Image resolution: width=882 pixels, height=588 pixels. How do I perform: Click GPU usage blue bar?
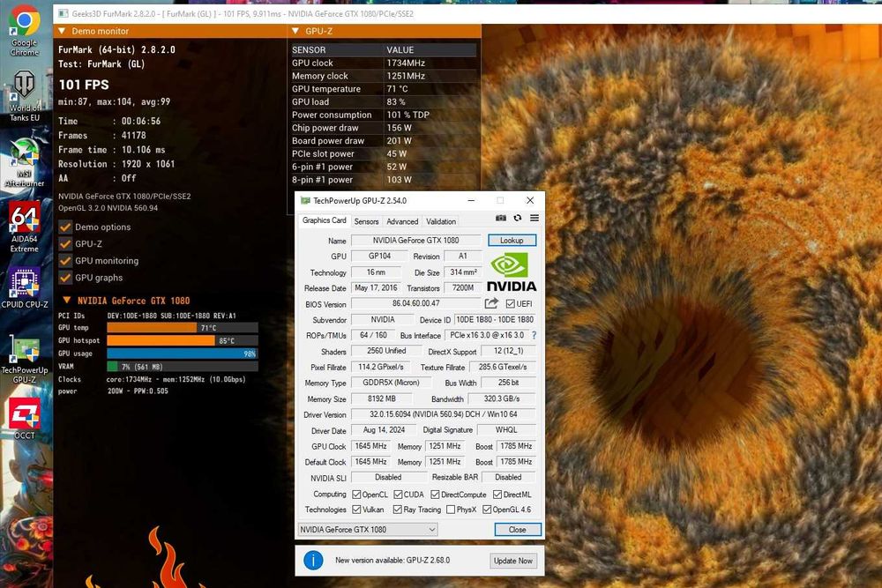[x=182, y=354]
